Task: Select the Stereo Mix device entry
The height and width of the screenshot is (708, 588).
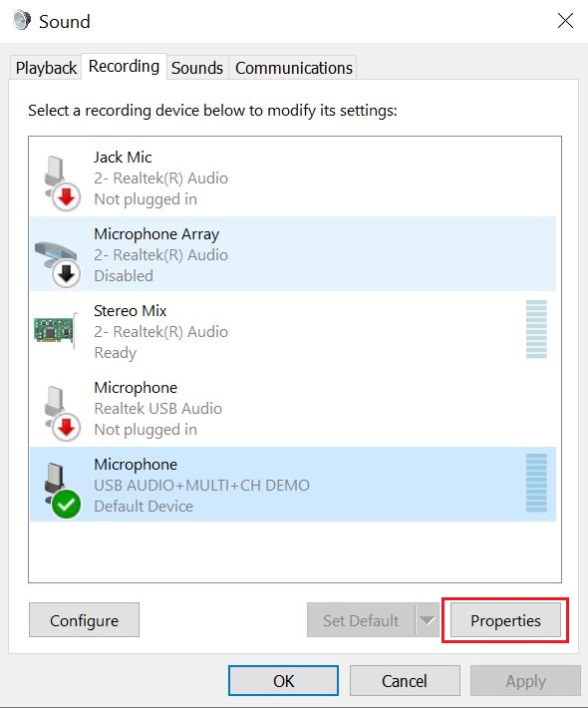Action: (293, 331)
